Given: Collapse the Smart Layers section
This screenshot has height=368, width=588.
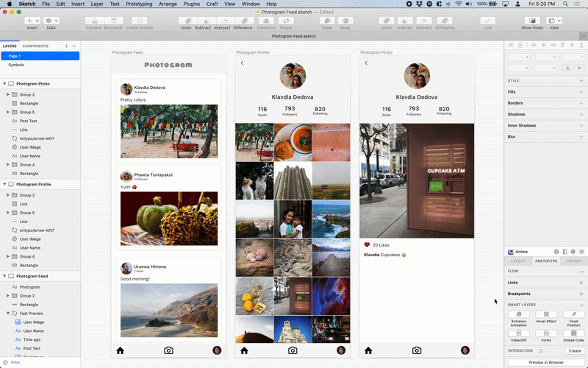Looking at the screenshot, I should (581, 305).
